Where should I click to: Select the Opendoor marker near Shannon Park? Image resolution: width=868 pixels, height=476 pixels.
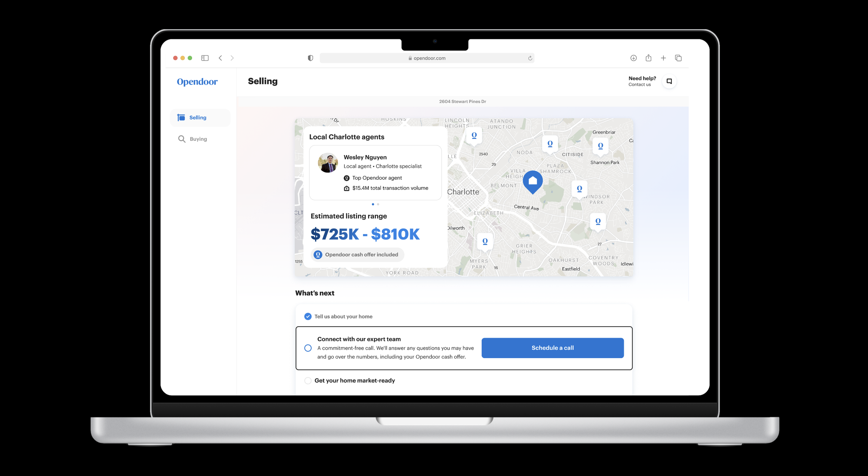pyautogui.click(x=600, y=146)
